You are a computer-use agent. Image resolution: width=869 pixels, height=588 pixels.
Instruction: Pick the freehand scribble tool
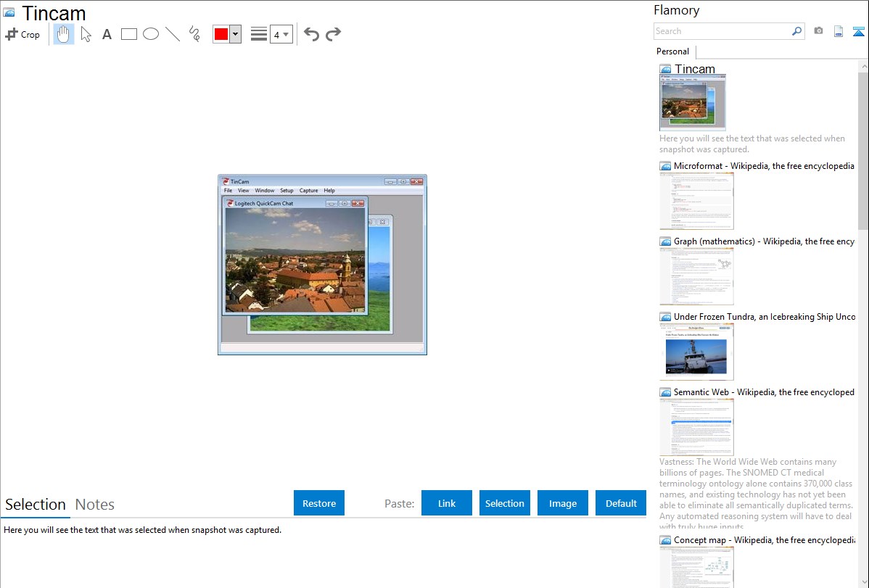click(x=194, y=34)
